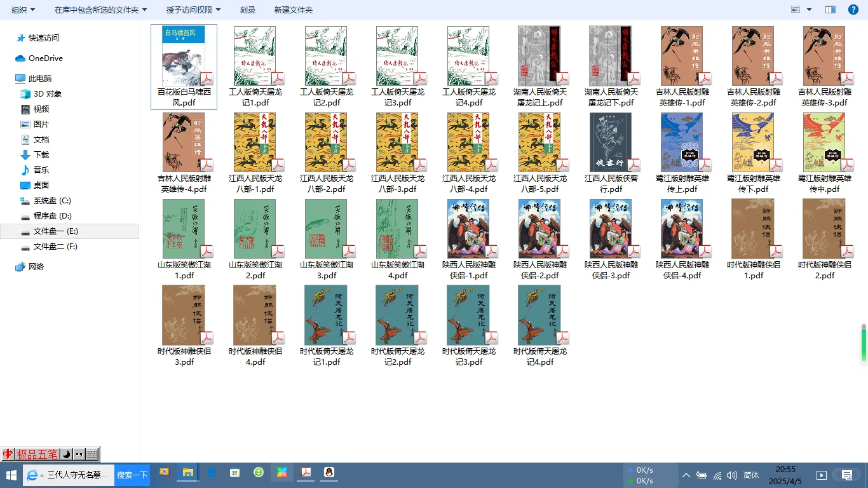Select 网络 in the navigation pane

click(x=30, y=267)
